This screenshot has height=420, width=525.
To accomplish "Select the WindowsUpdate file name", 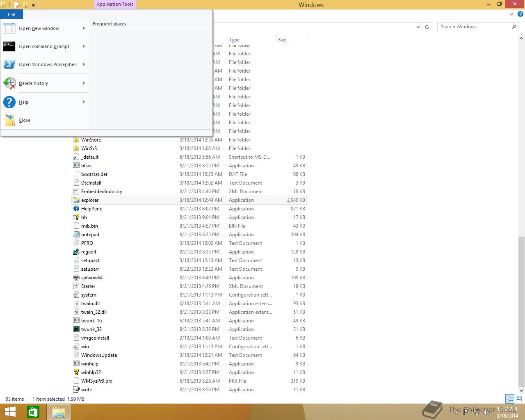I will click(99, 355).
